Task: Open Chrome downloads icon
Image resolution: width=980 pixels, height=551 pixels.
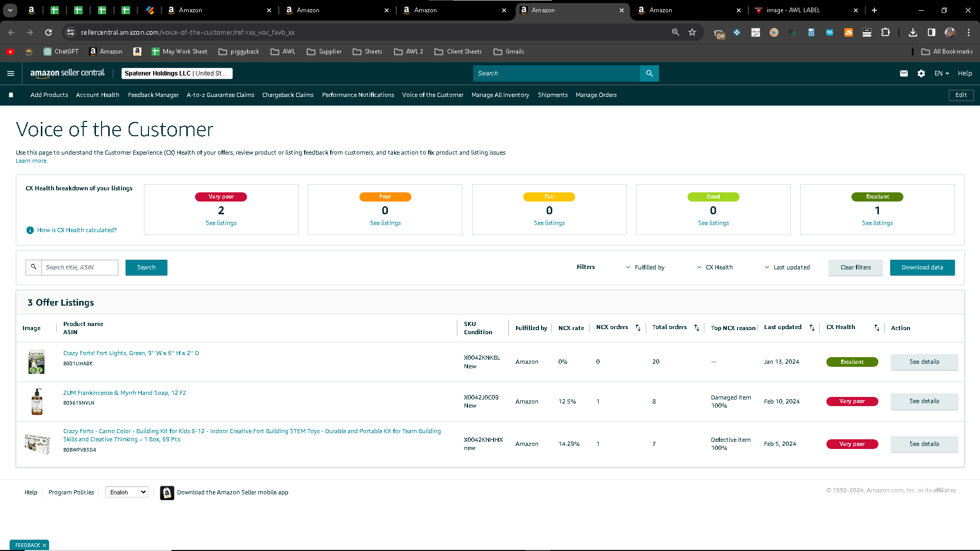Action: (x=913, y=32)
